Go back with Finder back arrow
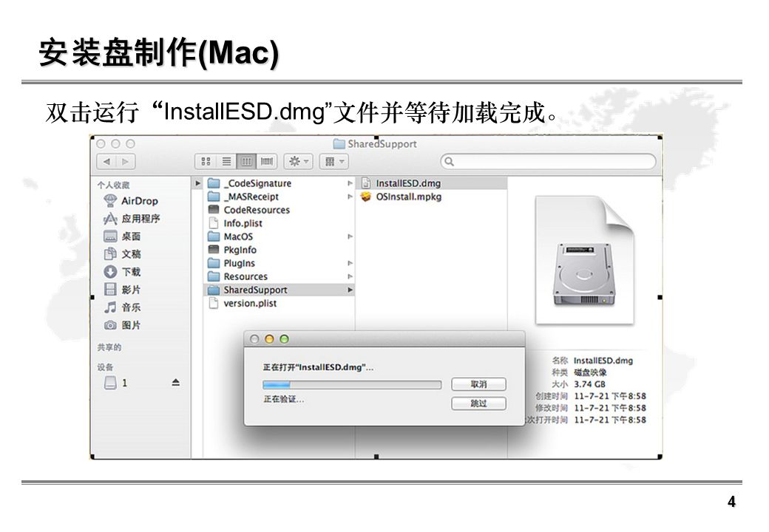The image size is (769, 532). click(106, 161)
